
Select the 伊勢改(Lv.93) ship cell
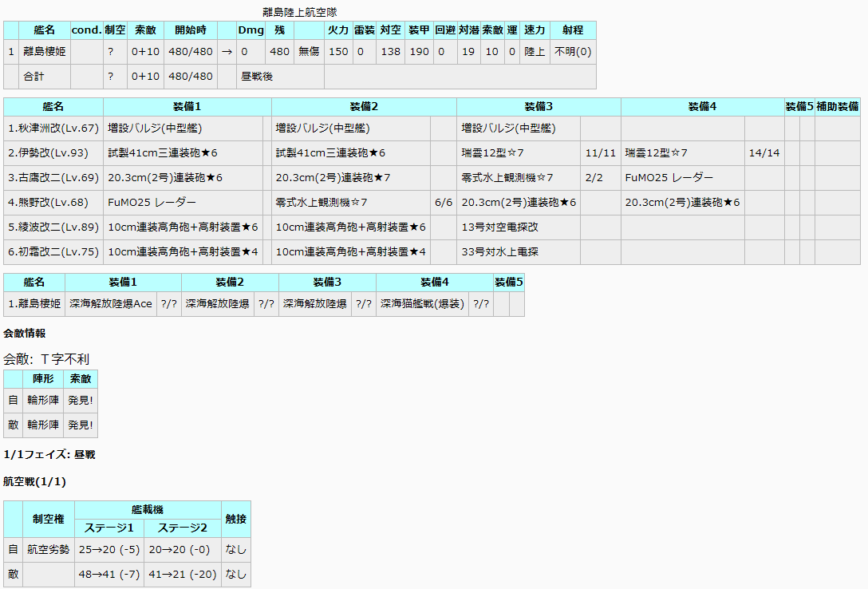tap(53, 152)
